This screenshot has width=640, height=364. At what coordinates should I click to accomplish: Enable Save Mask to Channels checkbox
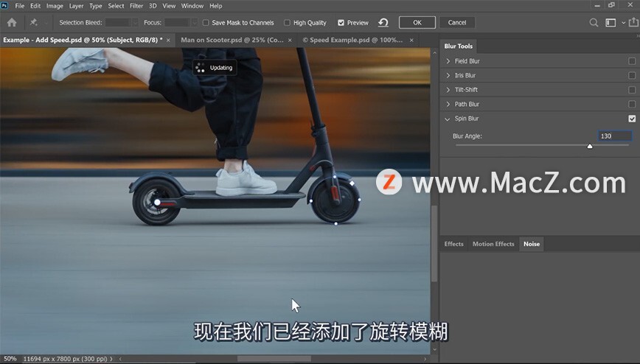coord(206,23)
